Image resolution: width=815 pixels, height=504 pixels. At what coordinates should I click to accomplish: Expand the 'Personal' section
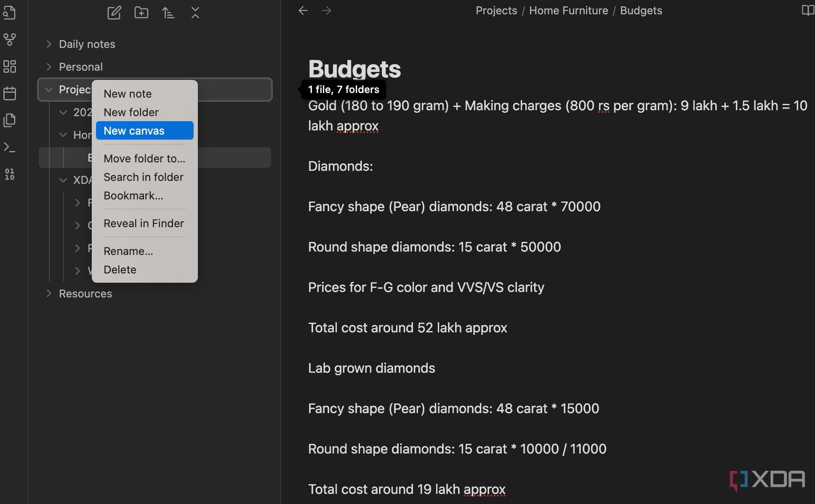(49, 66)
